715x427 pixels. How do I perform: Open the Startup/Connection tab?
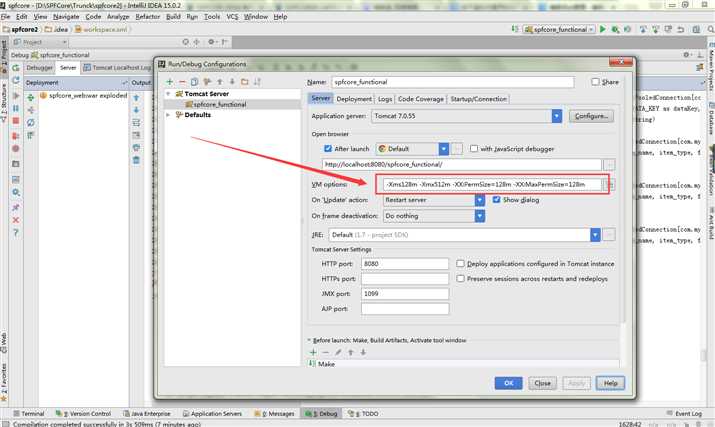pos(478,99)
